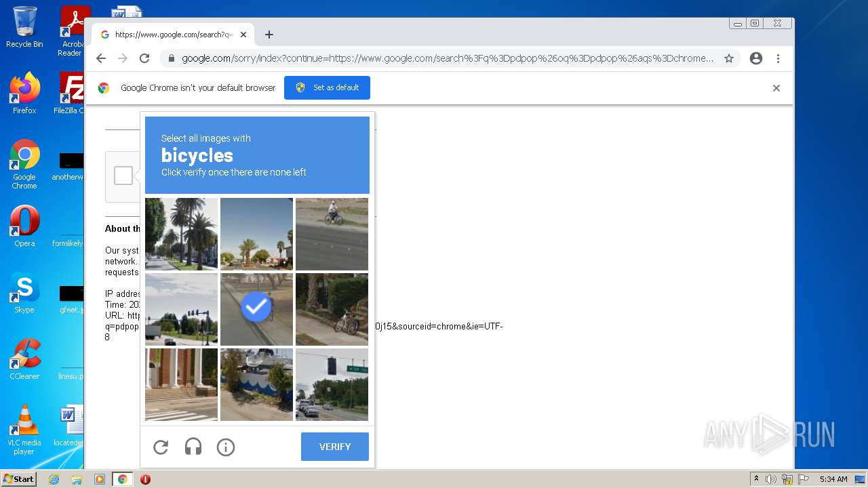Go back in Chrome
This screenshot has width=868, height=488.
[x=101, y=58]
